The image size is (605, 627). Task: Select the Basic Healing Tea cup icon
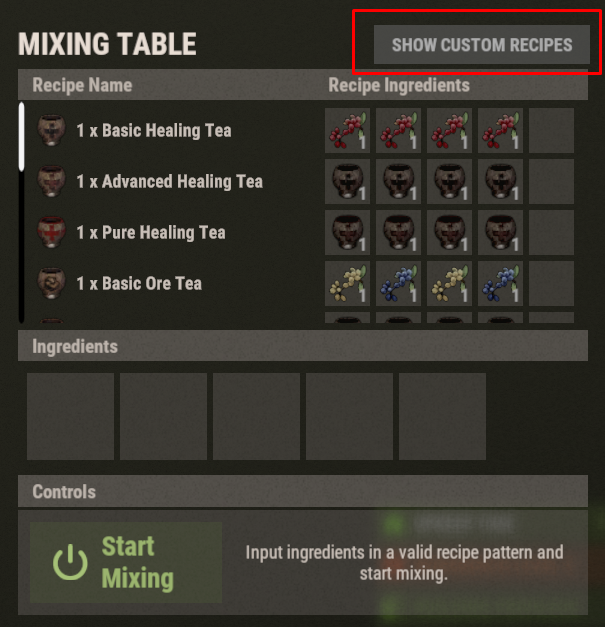point(51,130)
